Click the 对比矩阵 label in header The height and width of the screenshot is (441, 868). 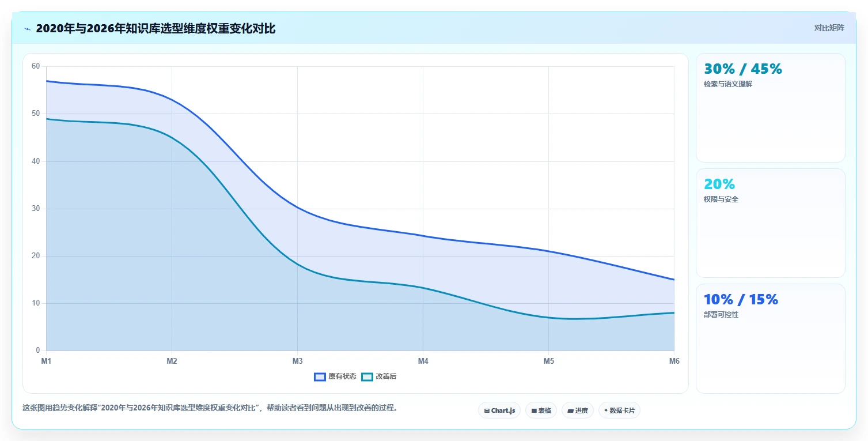pos(829,28)
